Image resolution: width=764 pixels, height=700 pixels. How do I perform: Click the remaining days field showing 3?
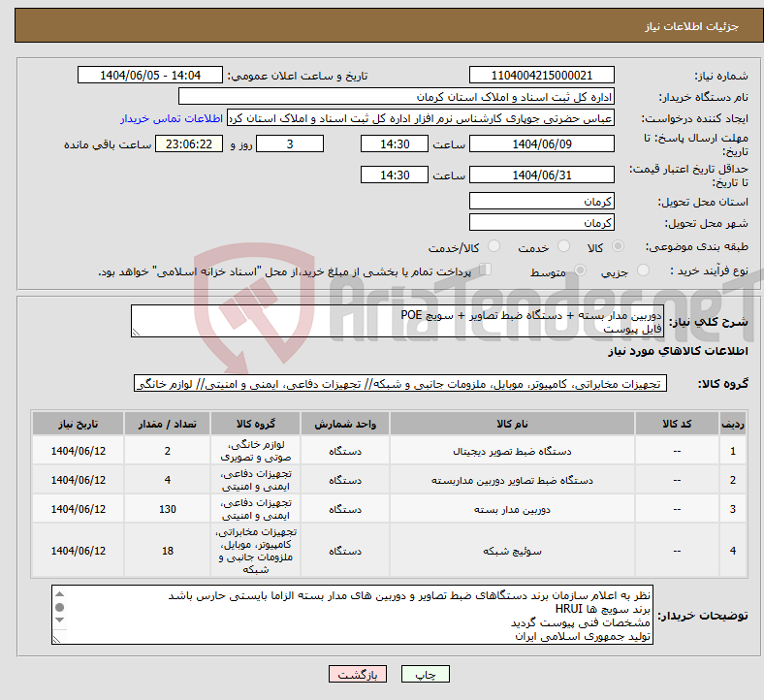[x=290, y=144]
